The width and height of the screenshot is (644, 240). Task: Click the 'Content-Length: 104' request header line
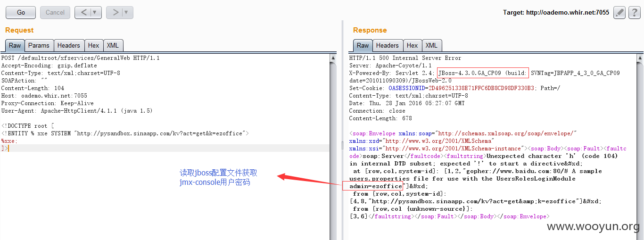point(33,88)
